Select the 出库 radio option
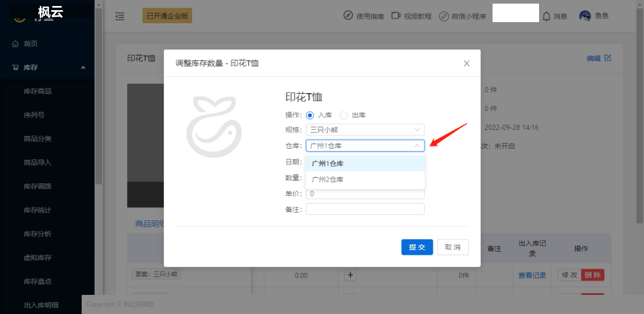This screenshot has width=644, height=314. tap(343, 115)
